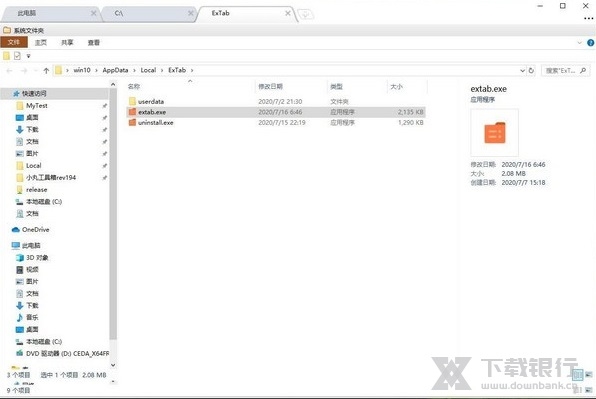Select the uninstall.exe file
Screen dimensions: 596x399
point(276,122)
